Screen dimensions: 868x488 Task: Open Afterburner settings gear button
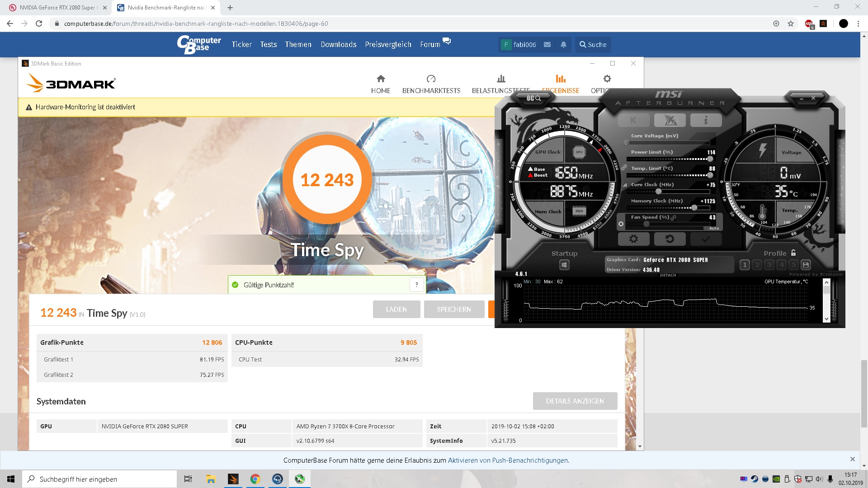pos(633,239)
